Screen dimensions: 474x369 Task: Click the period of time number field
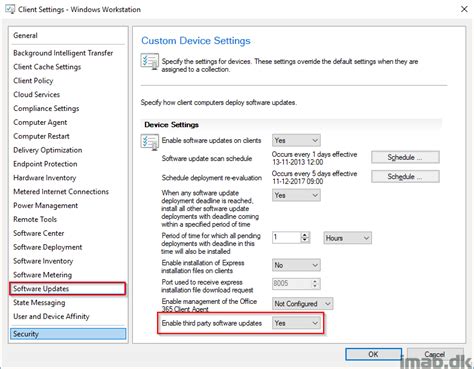[287, 238]
